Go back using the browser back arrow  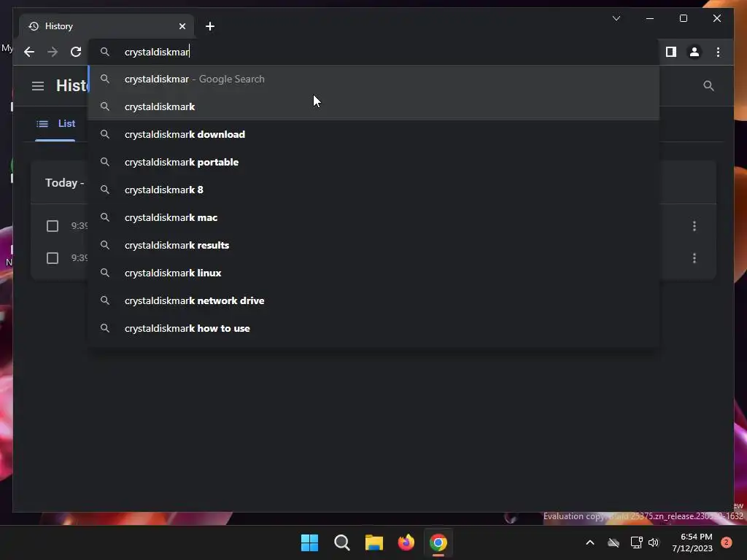tap(29, 52)
